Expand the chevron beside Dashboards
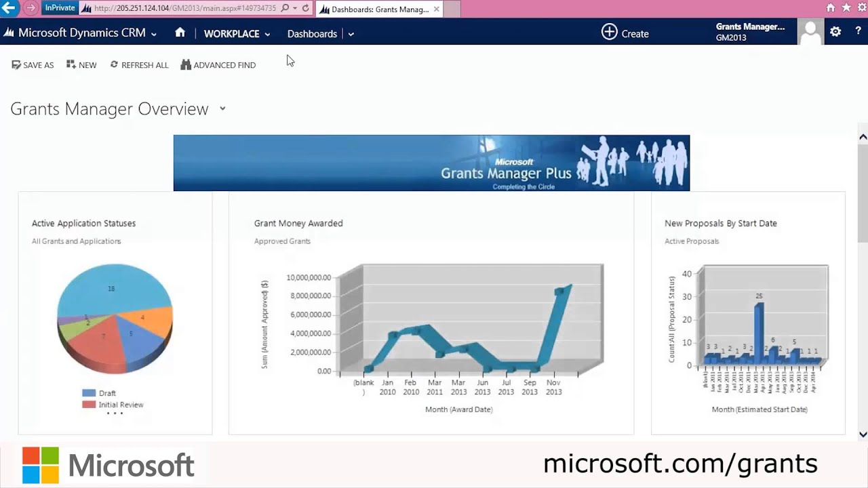This screenshot has height=488, width=868. 351,34
